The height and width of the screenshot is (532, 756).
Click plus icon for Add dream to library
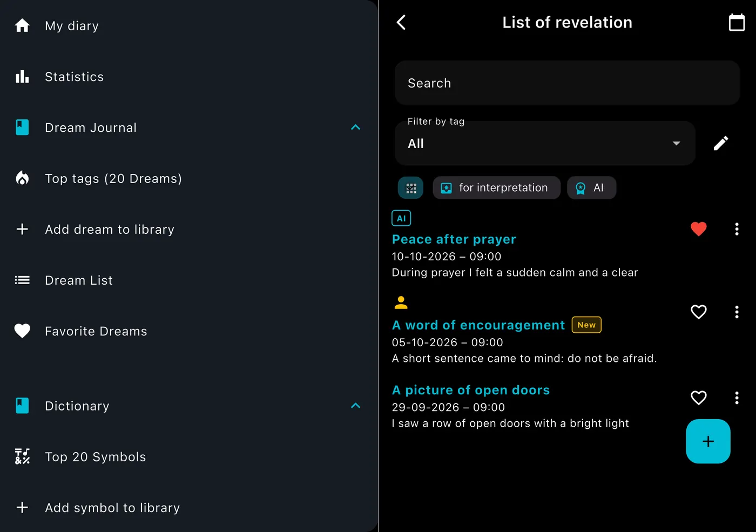(22, 229)
